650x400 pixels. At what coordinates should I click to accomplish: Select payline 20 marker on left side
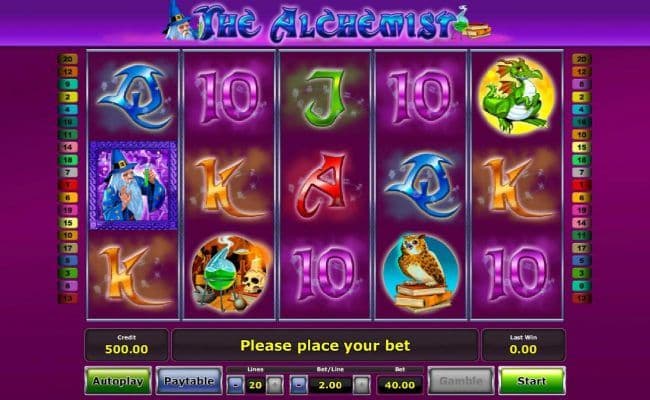click(x=68, y=59)
